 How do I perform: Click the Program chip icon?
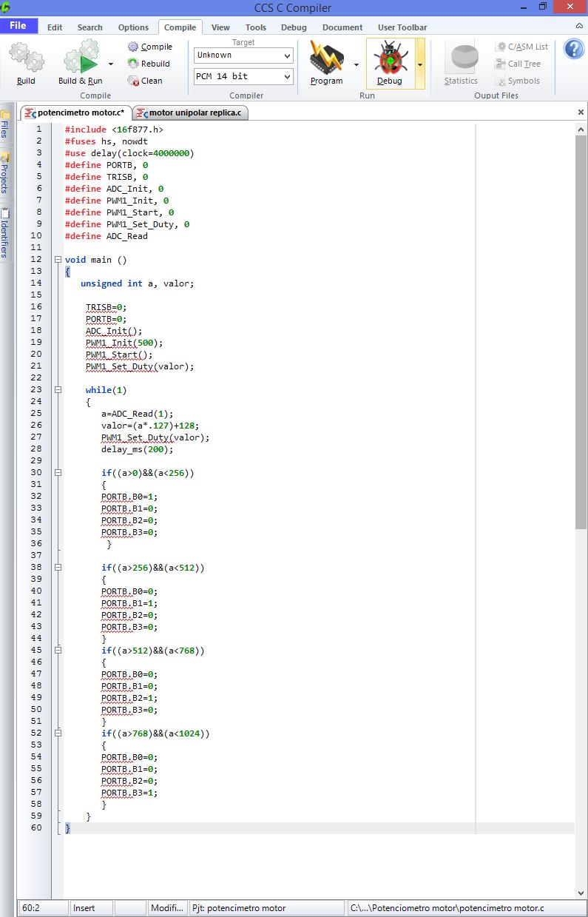(x=325, y=58)
